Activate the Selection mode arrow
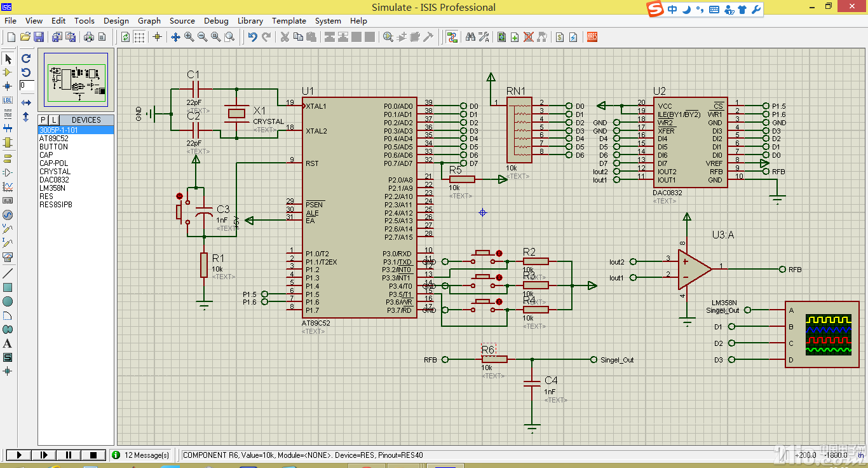 (8, 59)
